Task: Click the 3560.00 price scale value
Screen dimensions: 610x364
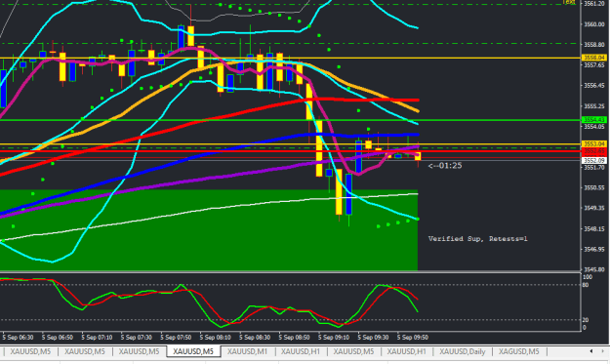Action: tap(594, 24)
